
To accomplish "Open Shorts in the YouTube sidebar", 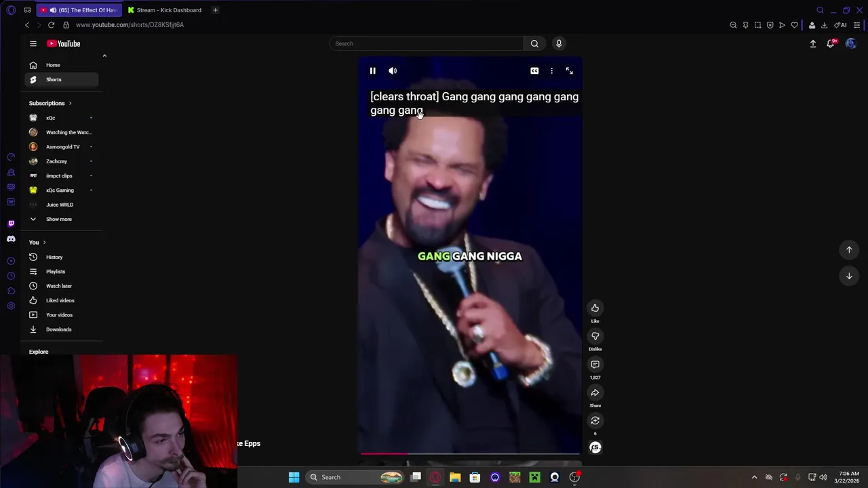I will (62, 79).
